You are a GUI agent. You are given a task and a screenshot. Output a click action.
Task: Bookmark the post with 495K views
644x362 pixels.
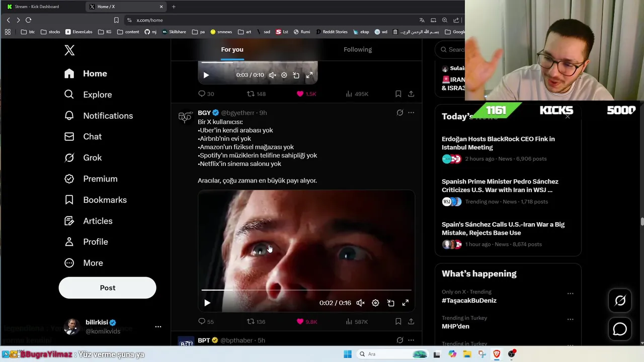(398, 94)
